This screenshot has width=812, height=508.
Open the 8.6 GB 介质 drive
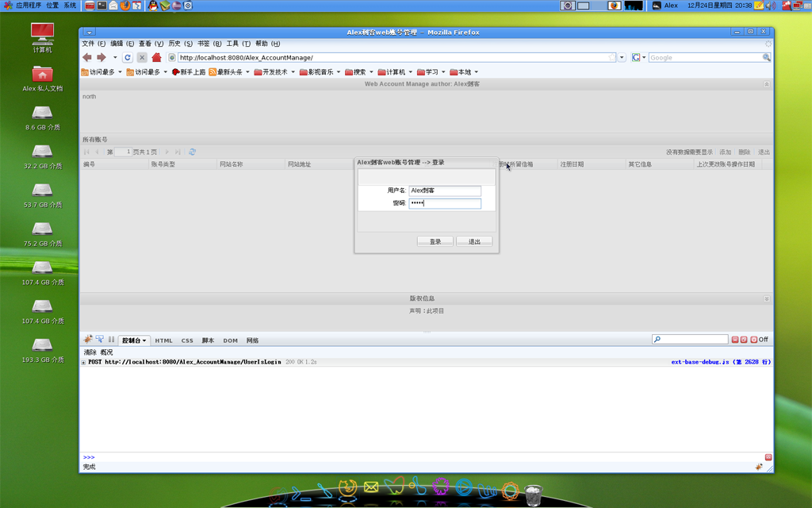pos(43,117)
